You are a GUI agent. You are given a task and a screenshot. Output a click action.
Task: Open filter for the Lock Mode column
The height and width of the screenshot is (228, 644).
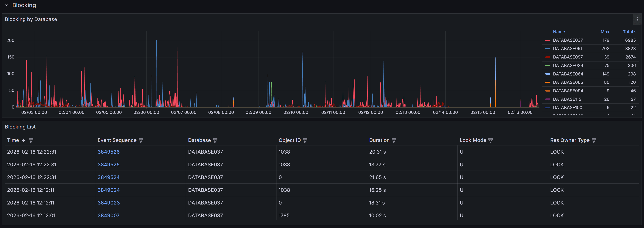pyautogui.click(x=491, y=140)
